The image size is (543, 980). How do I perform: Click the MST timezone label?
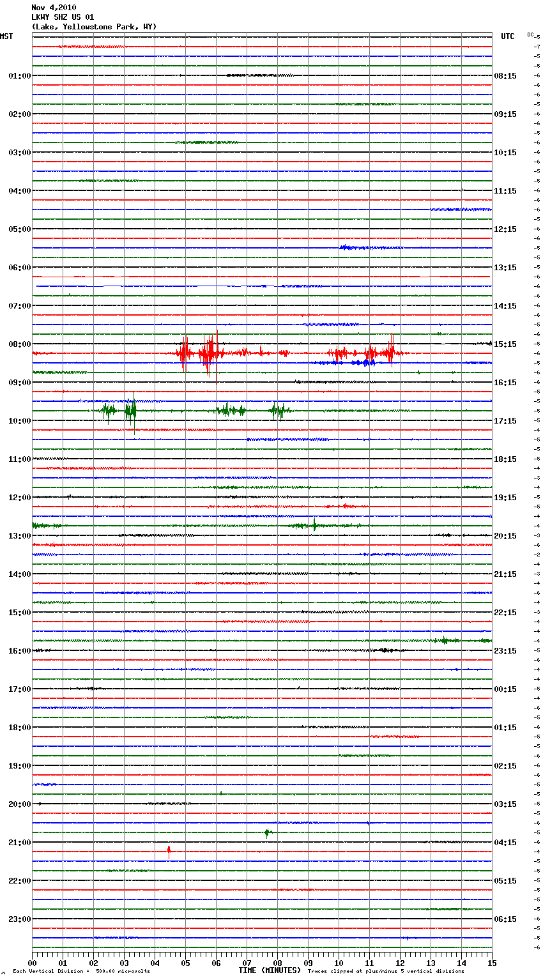coord(6,36)
